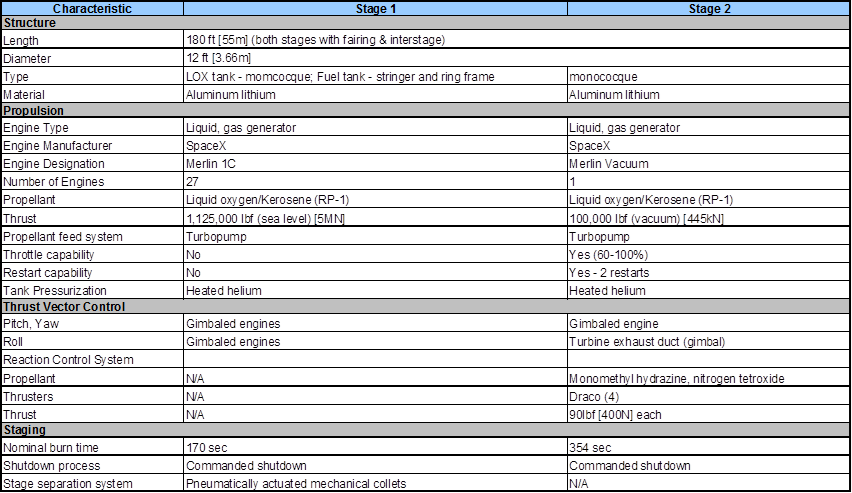Select the Number of Engines label cell
The image size is (852, 493).
(x=92, y=182)
